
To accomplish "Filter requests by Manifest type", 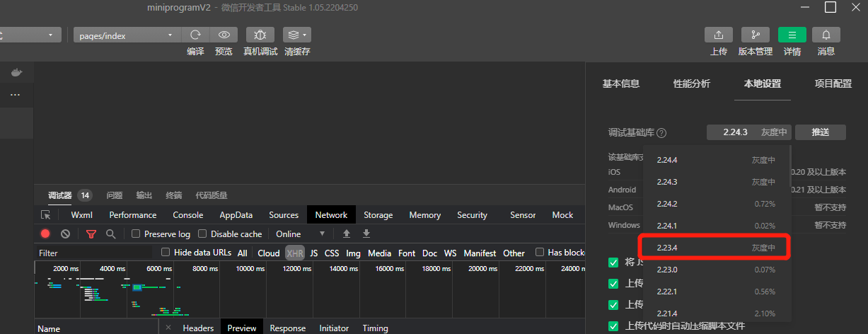I will click(x=480, y=253).
